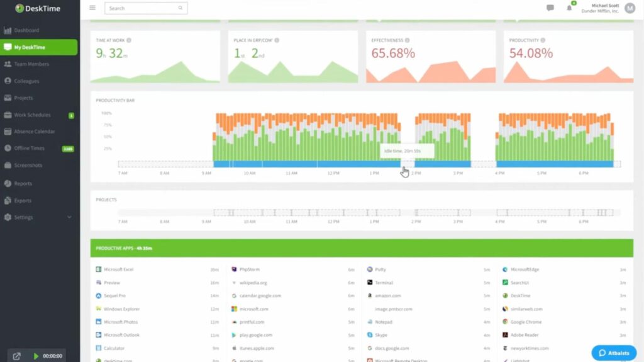This screenshot has width=644, height=362.
Task: Open the Atbalsts support chat button
Action: [614, 353]
